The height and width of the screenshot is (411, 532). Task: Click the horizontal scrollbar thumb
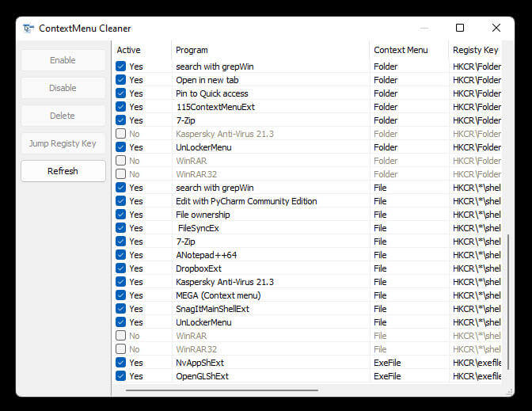[x=222, y=390]
